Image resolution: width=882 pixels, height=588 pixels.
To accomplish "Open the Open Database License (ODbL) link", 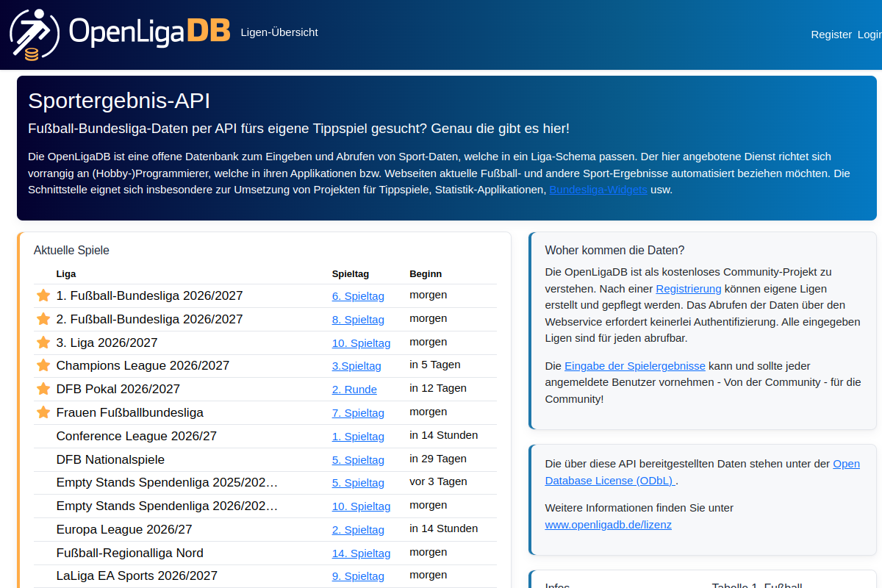I will point(702,472).
